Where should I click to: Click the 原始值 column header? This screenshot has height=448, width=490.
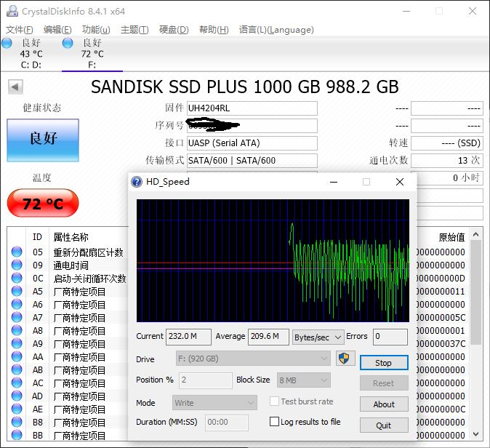[x=451, y=237]
